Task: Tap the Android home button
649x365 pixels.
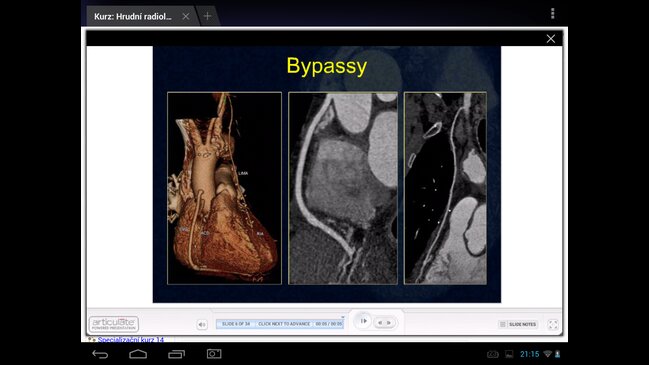Action: click(138, 354)
